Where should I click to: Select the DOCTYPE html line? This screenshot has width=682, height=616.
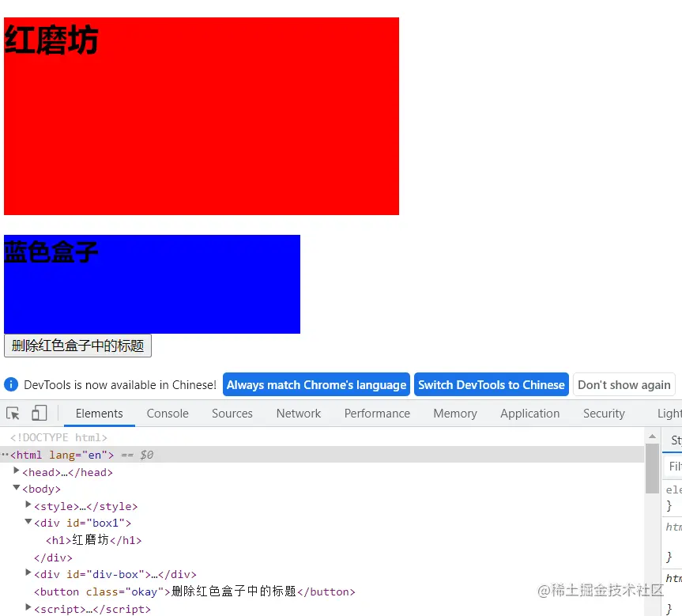point(58,437)
